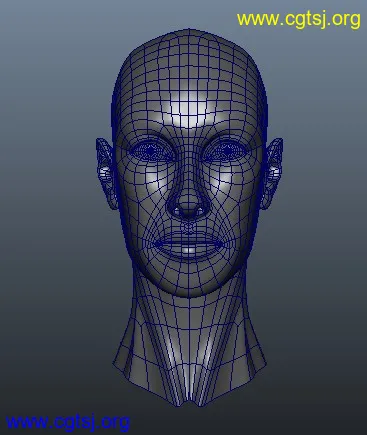The image size is (367, 435).
Task: Click the yellow www.cgtsj.org watermark
Action: (x=299, y=20)
